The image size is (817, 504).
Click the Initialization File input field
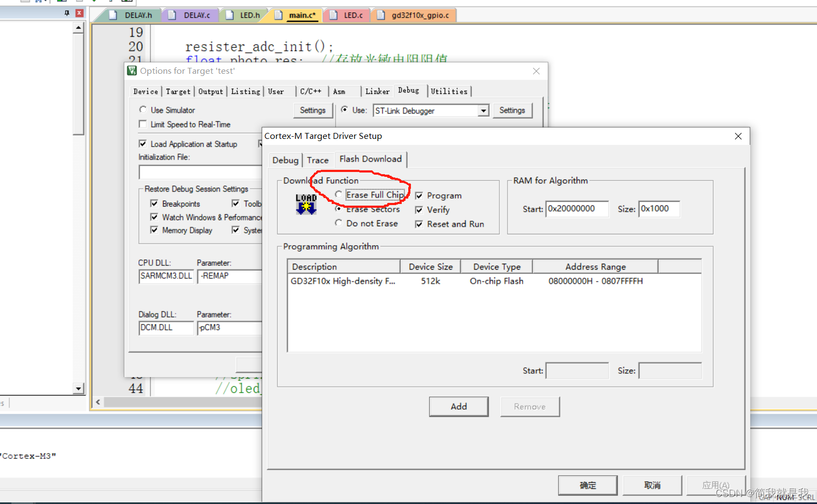200,172
